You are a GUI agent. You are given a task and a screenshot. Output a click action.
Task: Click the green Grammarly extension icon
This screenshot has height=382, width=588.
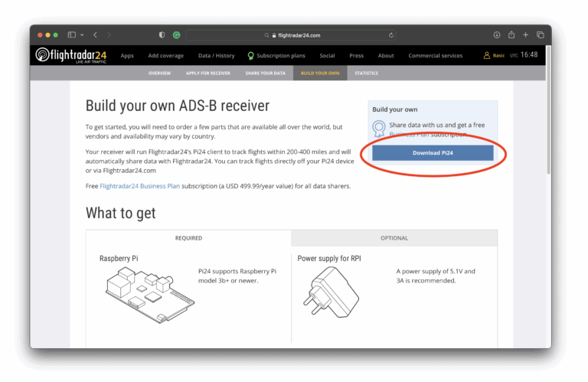tap(177, 35)
